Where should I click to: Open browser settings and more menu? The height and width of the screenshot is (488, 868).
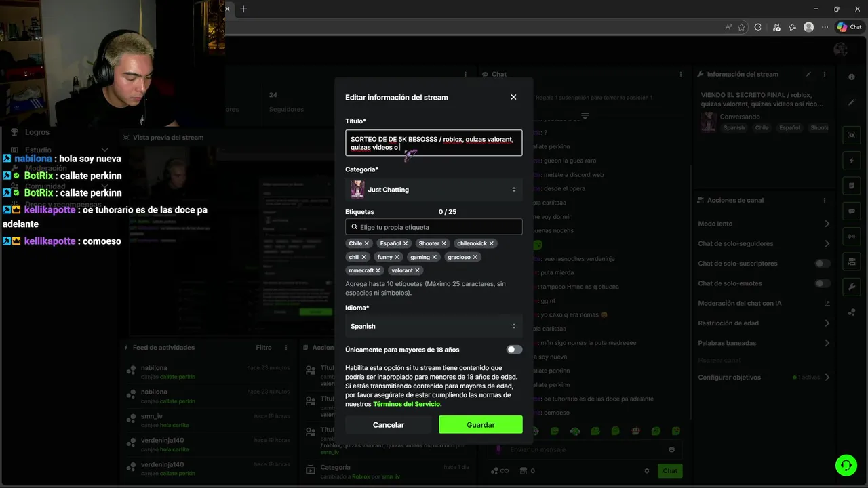(825, 27)
